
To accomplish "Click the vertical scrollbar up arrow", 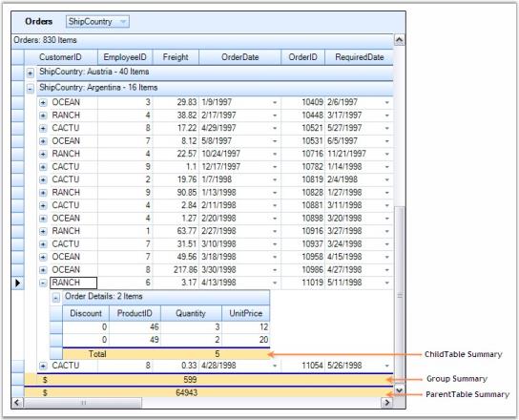I will pos(399,40).
